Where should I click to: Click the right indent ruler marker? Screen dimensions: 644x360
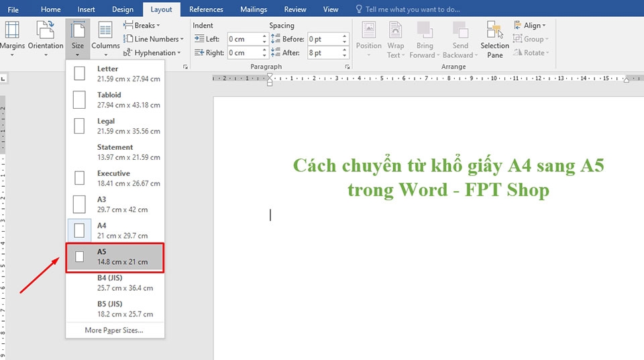click(x=626, y=80)
